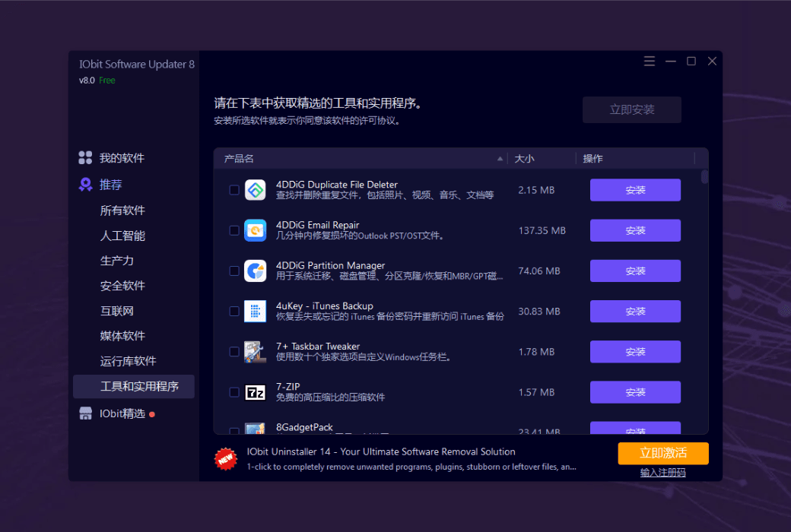Maximize the IObit Software Updater window
Screen dimensions: 791x532
pos(691,61)
